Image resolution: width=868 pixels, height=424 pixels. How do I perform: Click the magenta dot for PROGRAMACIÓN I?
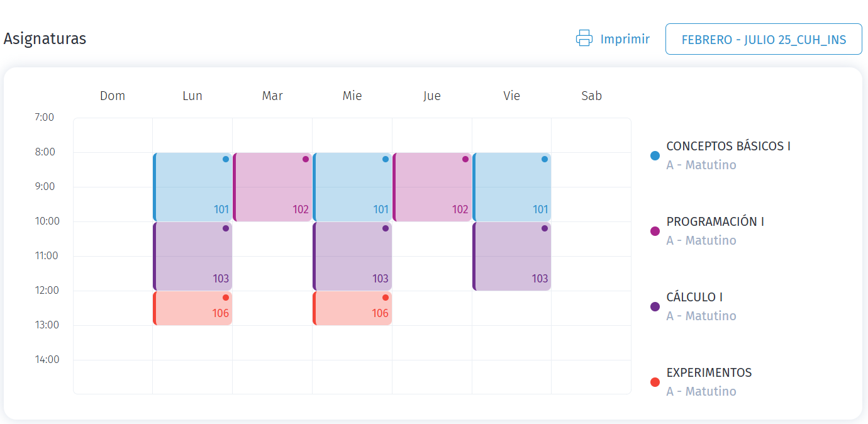click(655, 231)
